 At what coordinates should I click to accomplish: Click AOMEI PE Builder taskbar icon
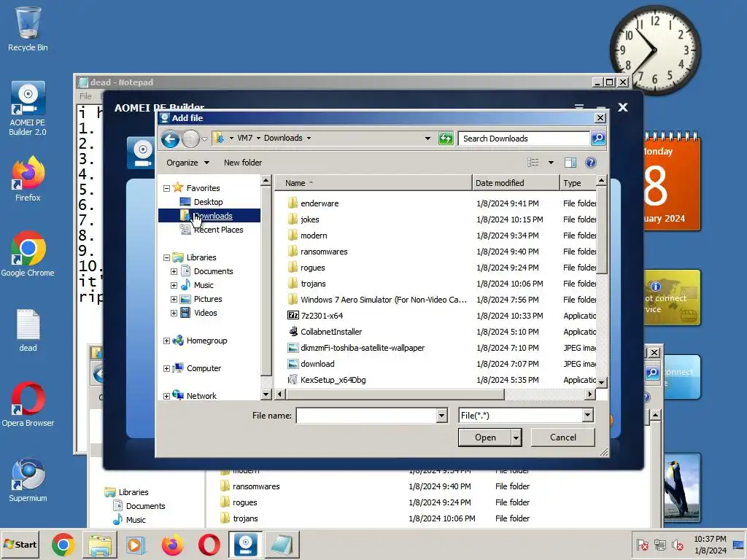(x=245, y=545)
